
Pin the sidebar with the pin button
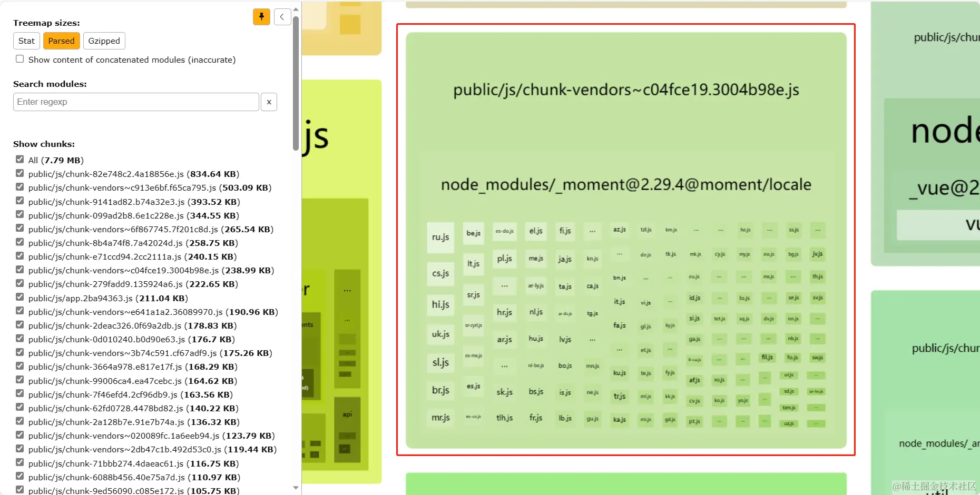coord(261,17)
